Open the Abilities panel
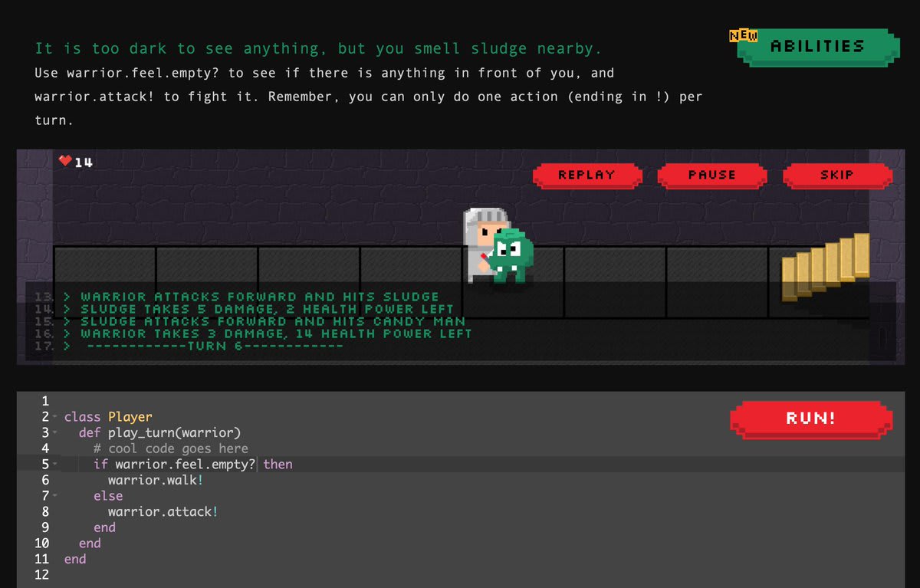The width and height of the screenshot is (920, 588). [x=817, y=47]
